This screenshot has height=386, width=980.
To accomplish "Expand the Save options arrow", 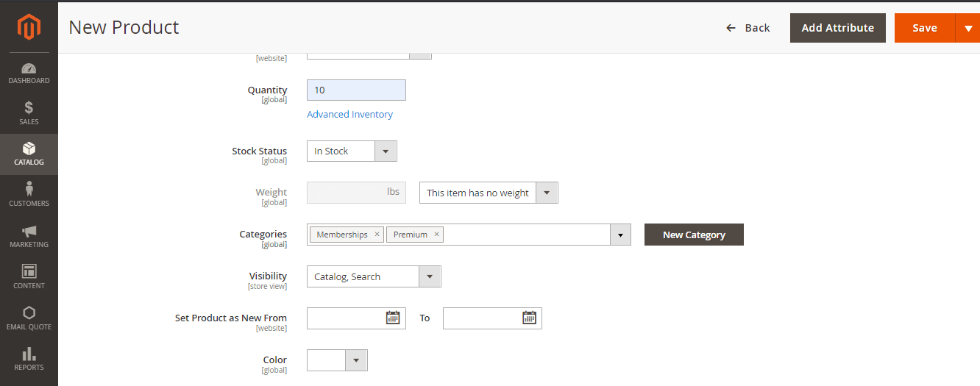I will [967, 28].
